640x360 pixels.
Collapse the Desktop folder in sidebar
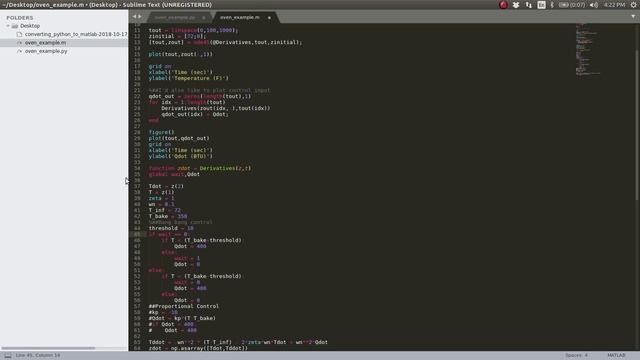tap(8, 26)
